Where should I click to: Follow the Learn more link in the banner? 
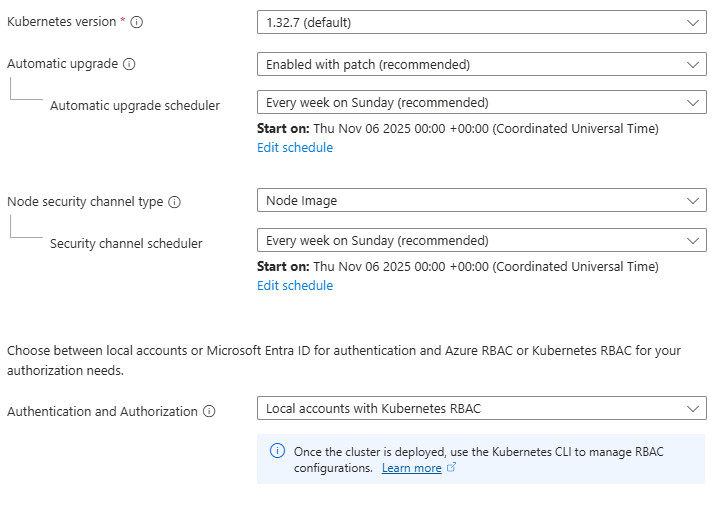(411, 468)
